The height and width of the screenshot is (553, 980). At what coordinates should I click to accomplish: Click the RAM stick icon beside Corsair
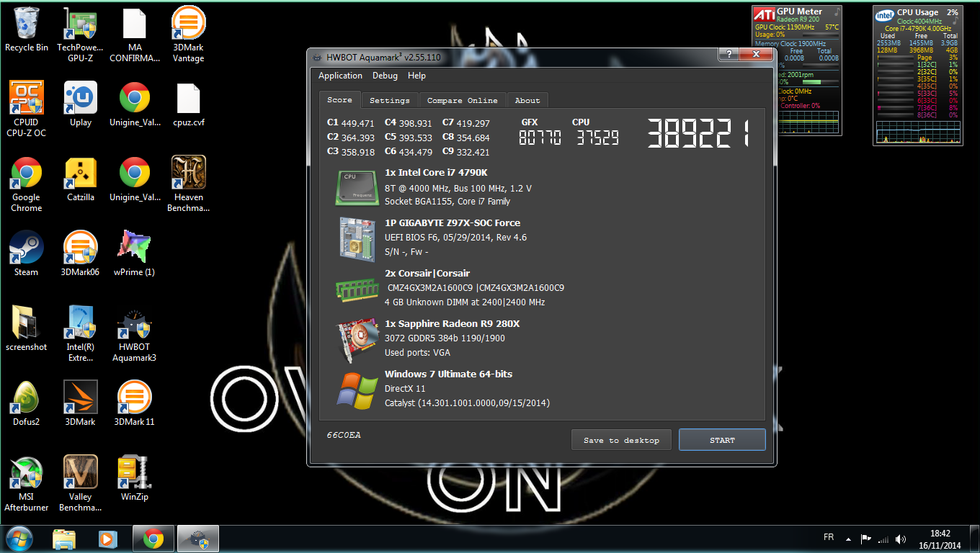357,289
